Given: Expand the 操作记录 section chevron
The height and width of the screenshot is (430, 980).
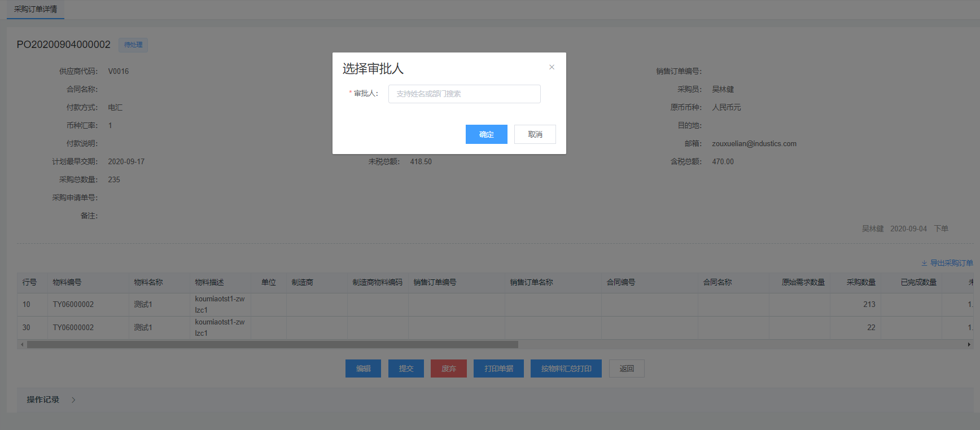Looking at the screenshot, I should click(x=73, y=400).
